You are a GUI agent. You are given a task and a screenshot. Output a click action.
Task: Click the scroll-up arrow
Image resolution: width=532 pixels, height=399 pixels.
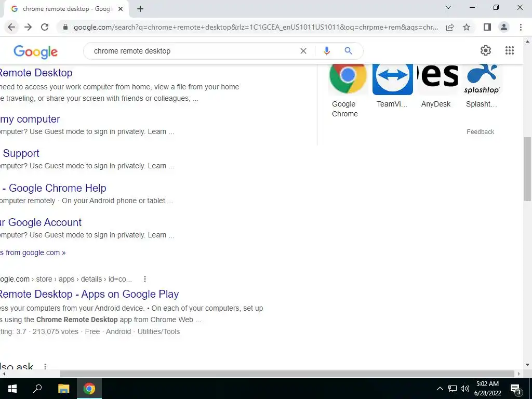click(527, 42)
